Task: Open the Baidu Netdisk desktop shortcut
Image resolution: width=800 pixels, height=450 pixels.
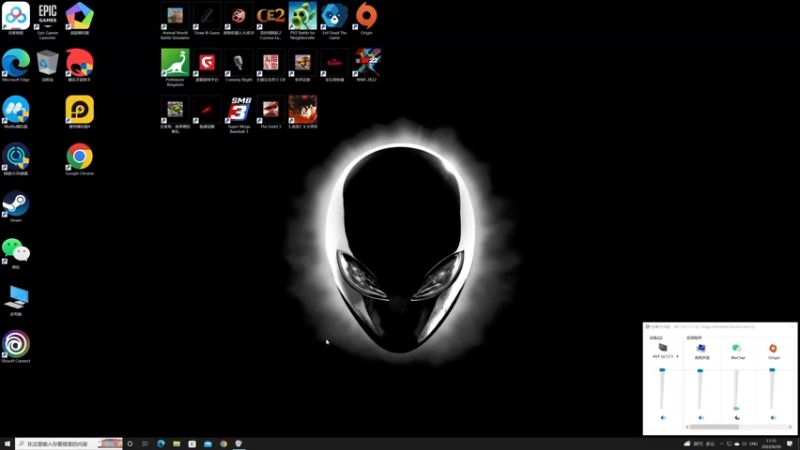Action: [16, 18]
